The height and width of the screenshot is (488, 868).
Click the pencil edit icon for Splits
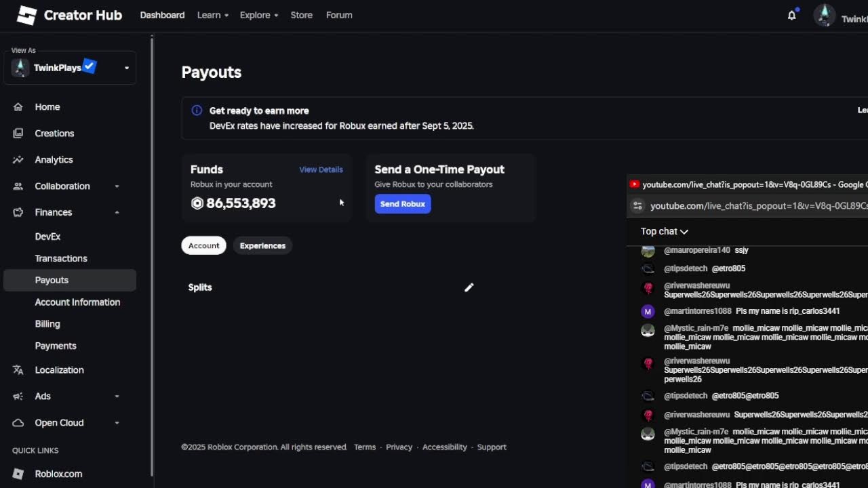pyautogui.click(x=469, y=287)
